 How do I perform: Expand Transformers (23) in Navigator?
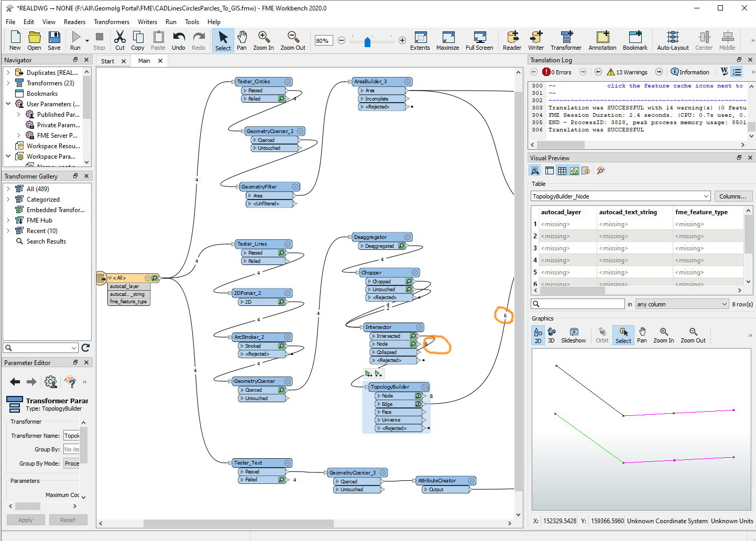coord(8,83)
